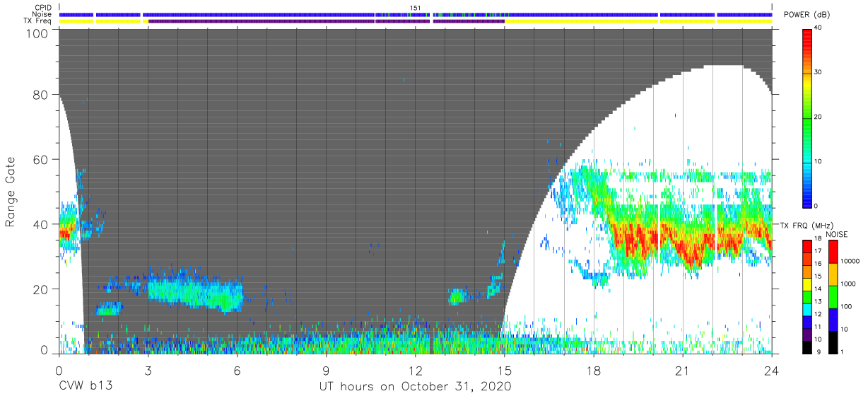Screen dimensions: 868x401
Task: Click the x-axis tick label '9'
Action: [326, 369]
